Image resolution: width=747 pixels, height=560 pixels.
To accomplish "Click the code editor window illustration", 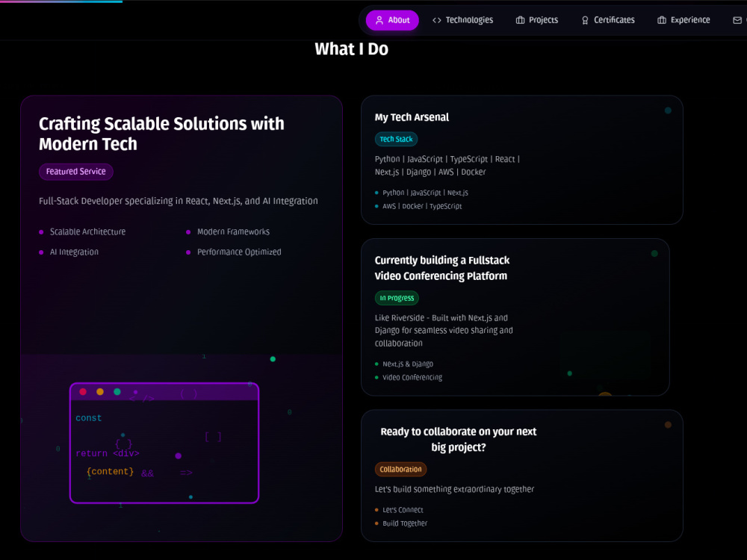I will tap(164, 443).
